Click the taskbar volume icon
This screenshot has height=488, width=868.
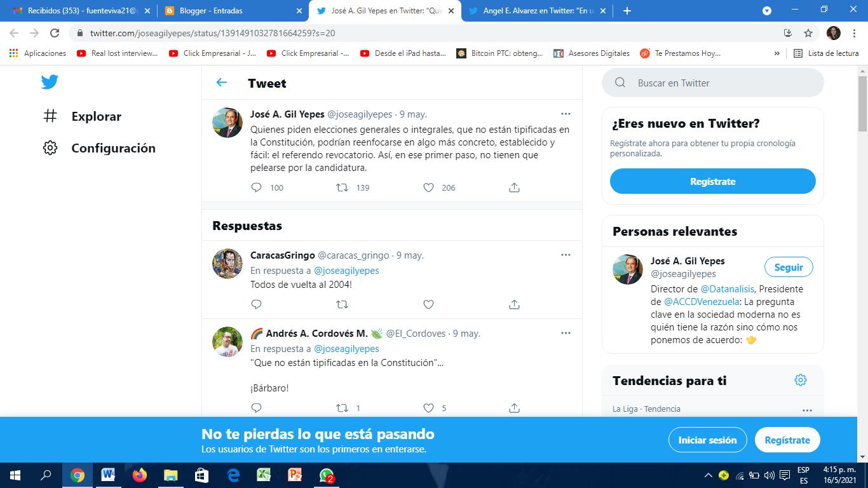[x=770, y=475]
